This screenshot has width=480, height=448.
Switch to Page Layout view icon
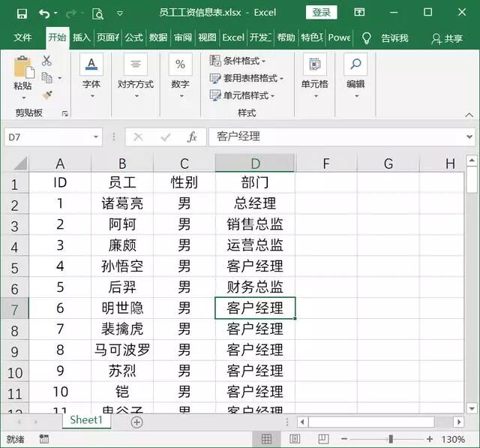coord(295,439)
